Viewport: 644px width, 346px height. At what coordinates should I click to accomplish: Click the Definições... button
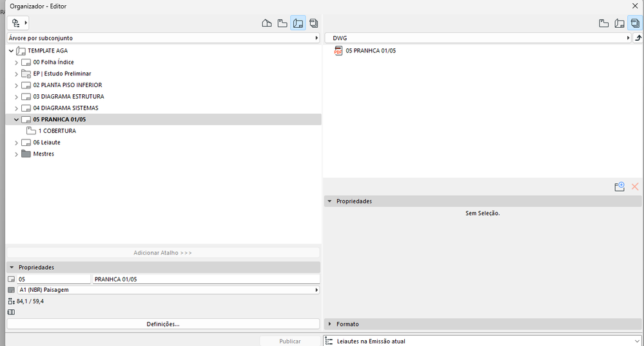pos(163,324)
